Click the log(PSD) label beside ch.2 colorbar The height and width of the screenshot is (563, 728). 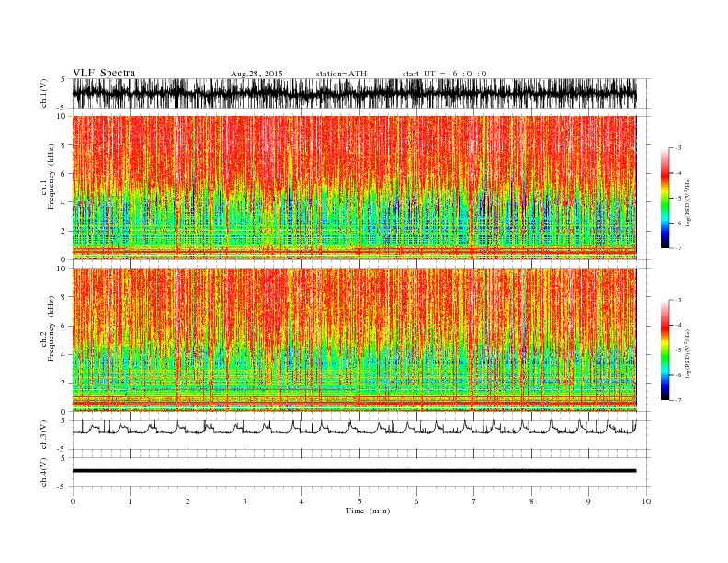pyautogui.click(x=688, y=353)
